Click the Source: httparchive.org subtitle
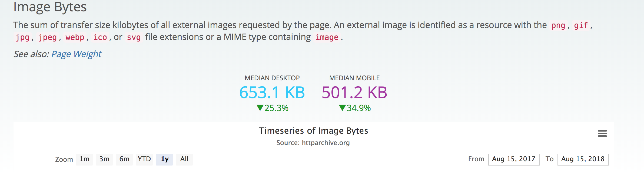This screenshot has width=644, height=172. coord(313,143)
